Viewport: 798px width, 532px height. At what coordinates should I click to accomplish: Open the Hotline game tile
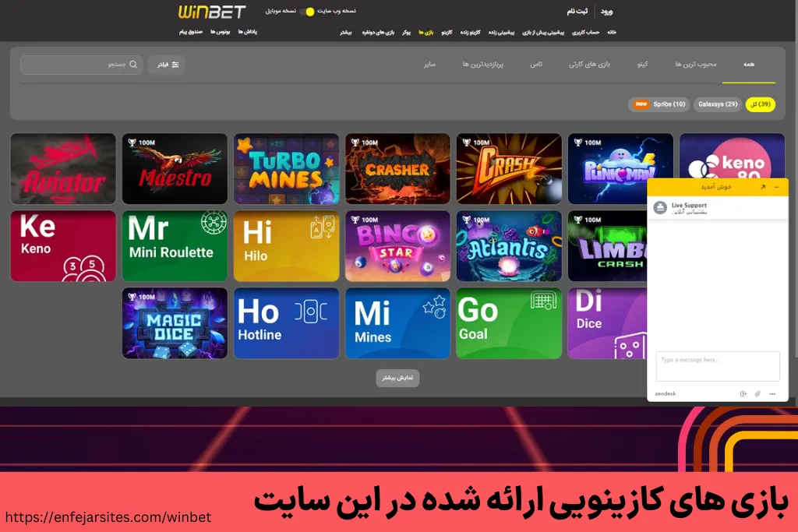click(x=286, y=323)
